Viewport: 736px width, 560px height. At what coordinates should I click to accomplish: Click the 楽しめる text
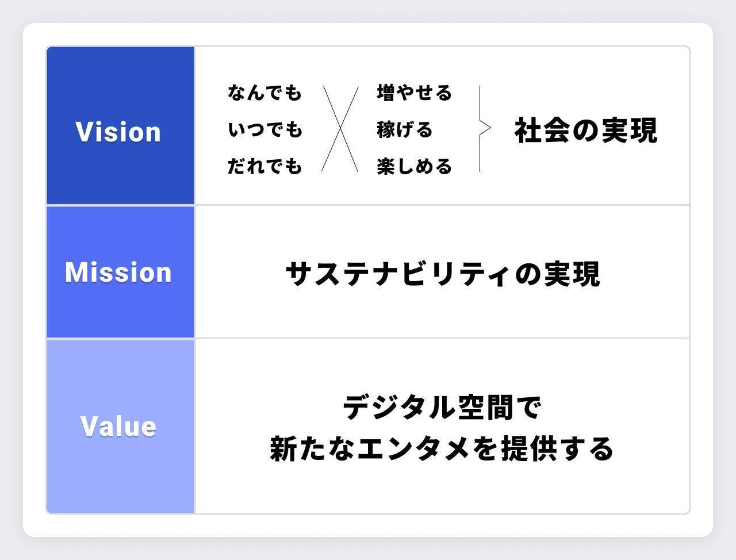(x=415, y=167)
